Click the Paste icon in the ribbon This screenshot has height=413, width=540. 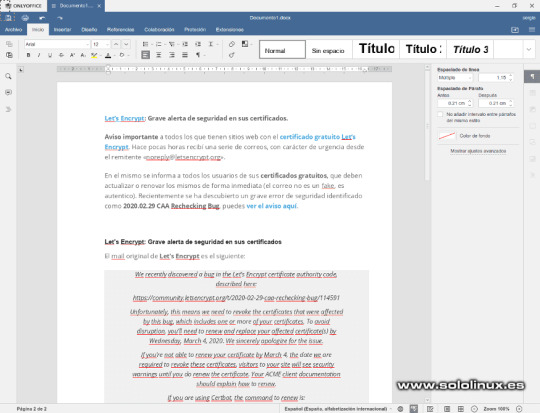coord(9,55)
